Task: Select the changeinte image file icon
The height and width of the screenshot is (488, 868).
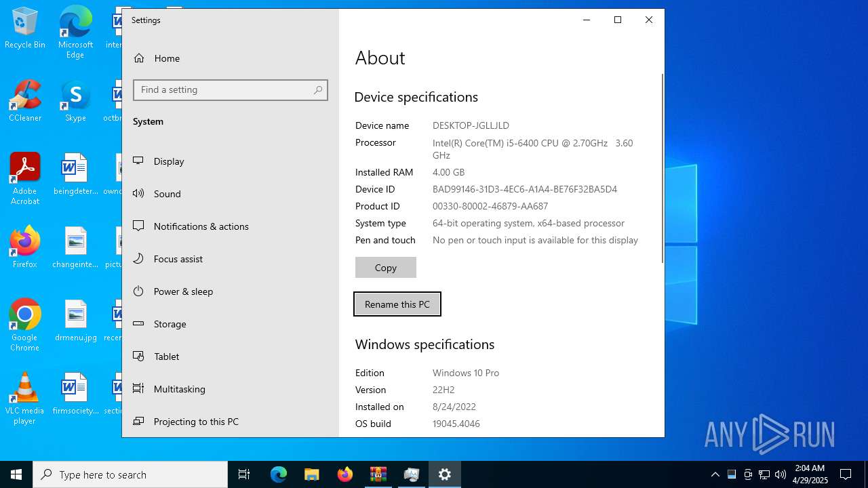Action: [75, 247]
